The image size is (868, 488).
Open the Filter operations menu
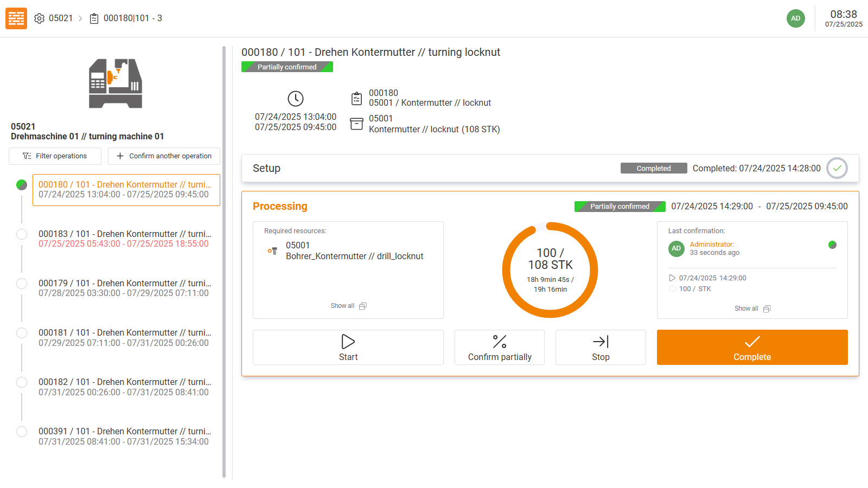(x=55, y=156)
